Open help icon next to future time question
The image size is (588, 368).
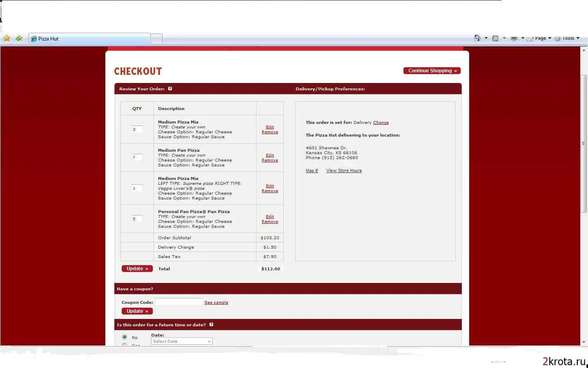tap(211, 325)
